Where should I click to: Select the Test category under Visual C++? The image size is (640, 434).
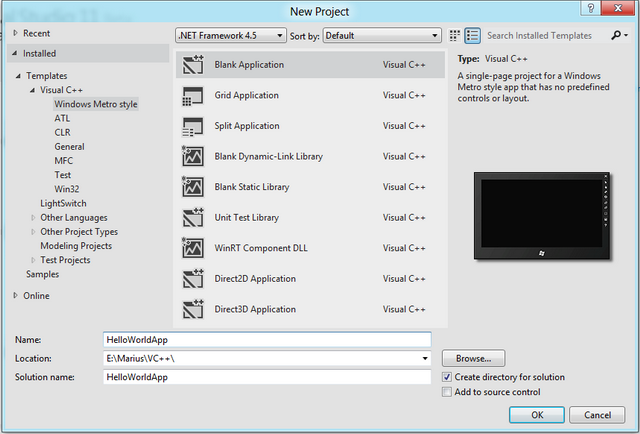pyautogui.click(x=62, y=175)
